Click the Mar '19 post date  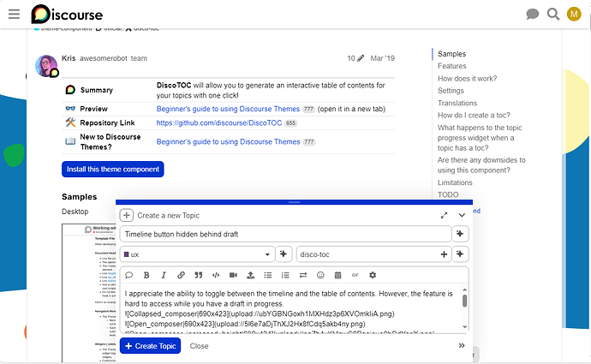(x=382, y=58)
